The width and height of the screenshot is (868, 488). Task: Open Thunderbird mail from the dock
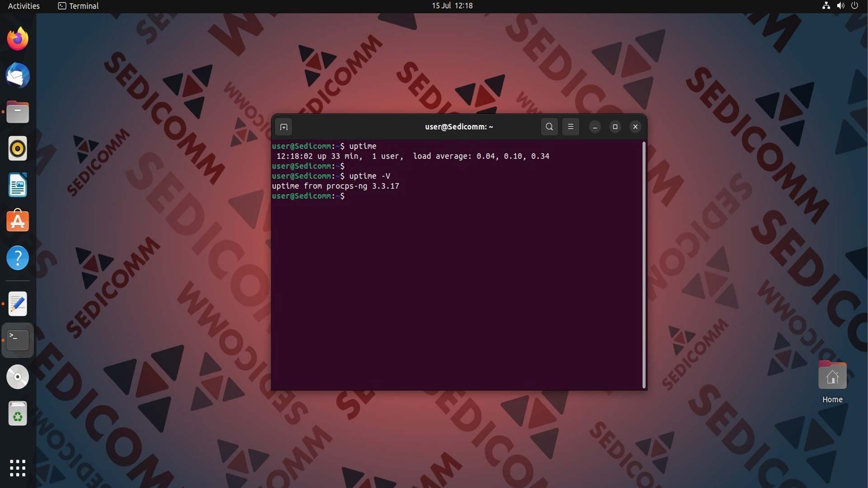[x=18, y=75]
